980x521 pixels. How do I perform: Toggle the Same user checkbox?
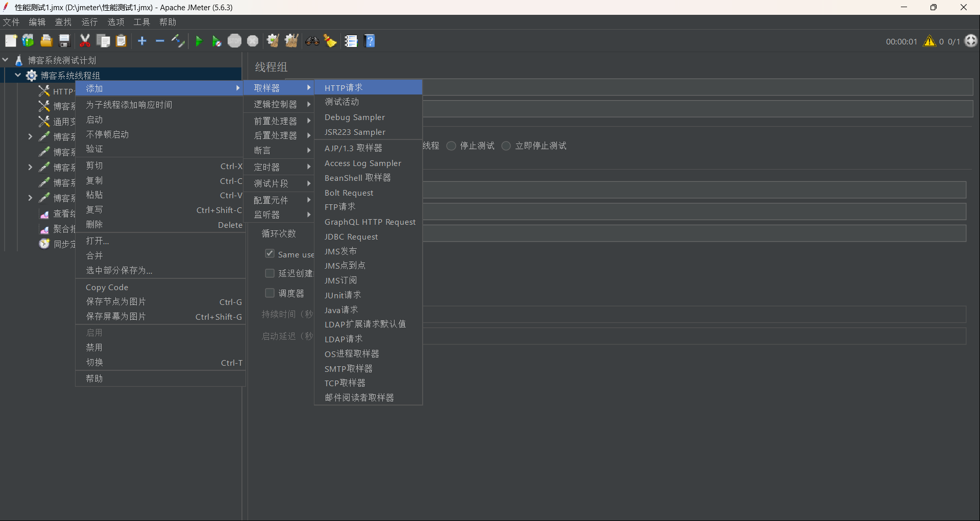pos(270,253)
